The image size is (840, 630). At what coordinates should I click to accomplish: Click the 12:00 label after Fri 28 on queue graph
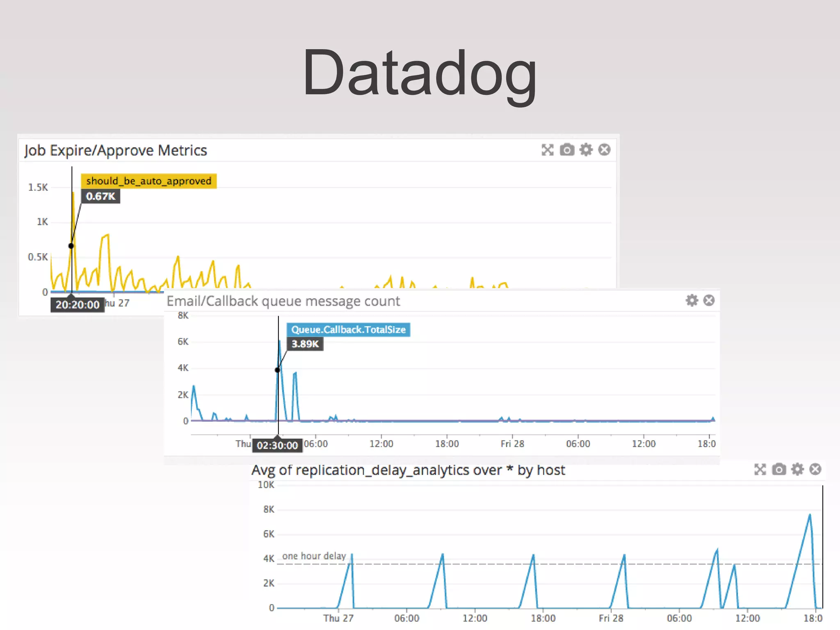(644, 444)
